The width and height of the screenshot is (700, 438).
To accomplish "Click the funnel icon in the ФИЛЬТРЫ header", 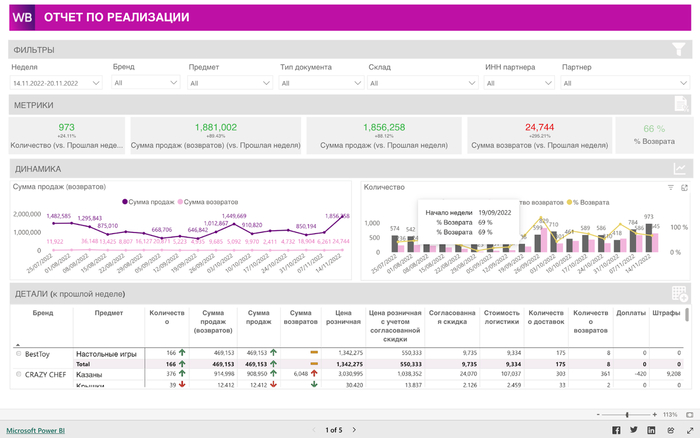I will pos(679,49).
